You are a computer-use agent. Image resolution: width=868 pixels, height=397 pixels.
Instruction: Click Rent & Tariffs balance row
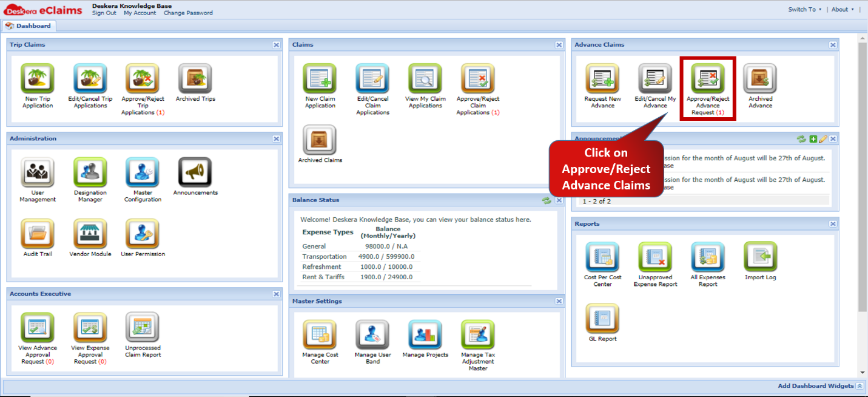coord(362,277)
